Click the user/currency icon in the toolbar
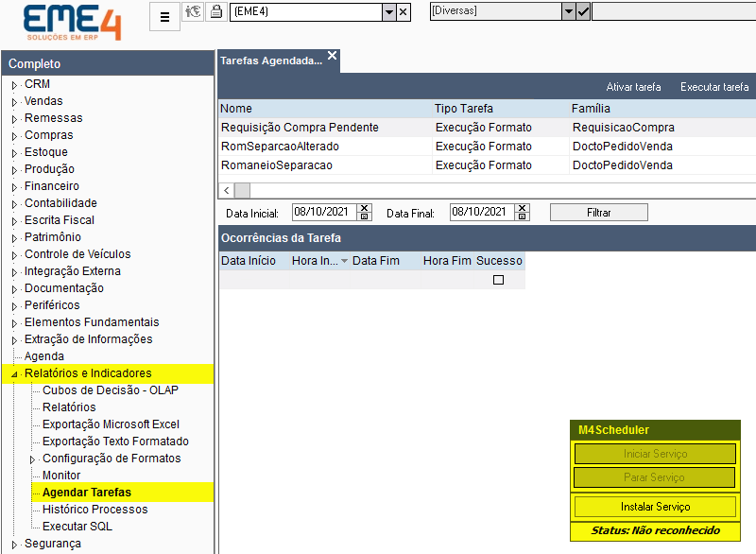This screenshot has width=756, height=554. pos(193,11)
